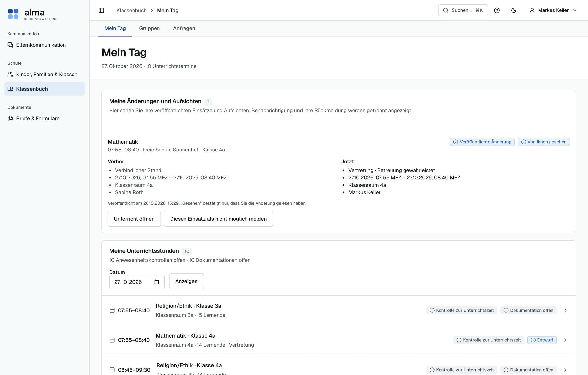Select Klassenbuch sidebar item

(x=45, y=89)
